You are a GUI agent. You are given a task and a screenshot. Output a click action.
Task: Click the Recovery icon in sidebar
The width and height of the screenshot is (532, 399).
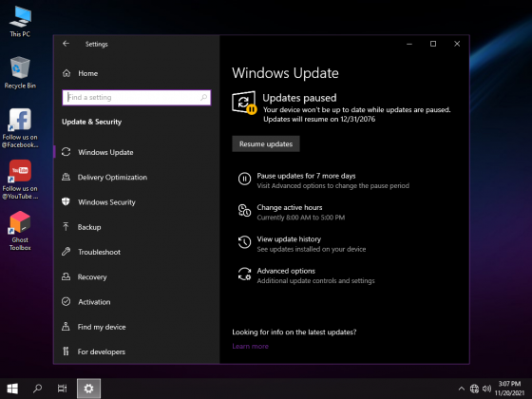click(x=66, y=276)
